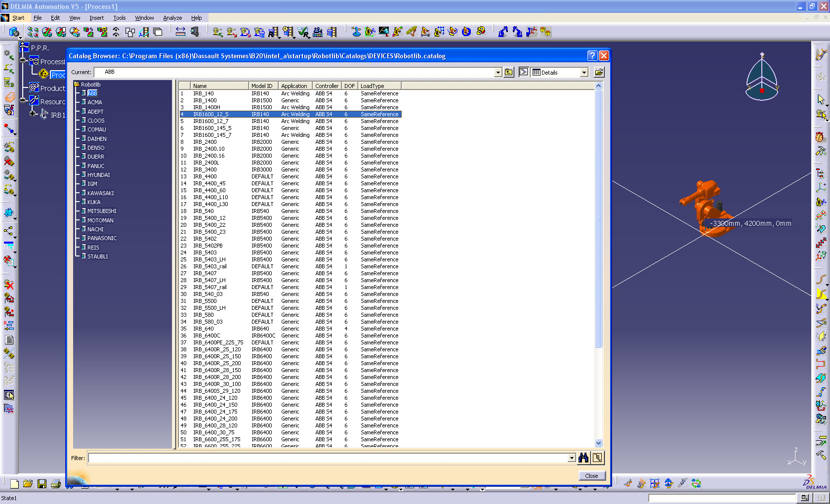Click the teal joystick jog toolbar icon
This screenshot has height=504, width=830.
[x=356, y=32]
